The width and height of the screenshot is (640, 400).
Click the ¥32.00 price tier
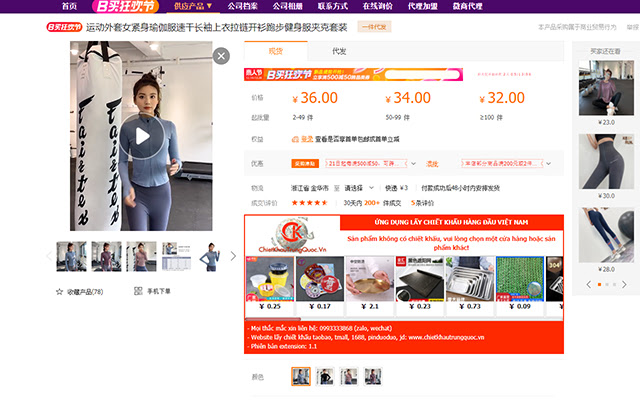coord(502,98)
